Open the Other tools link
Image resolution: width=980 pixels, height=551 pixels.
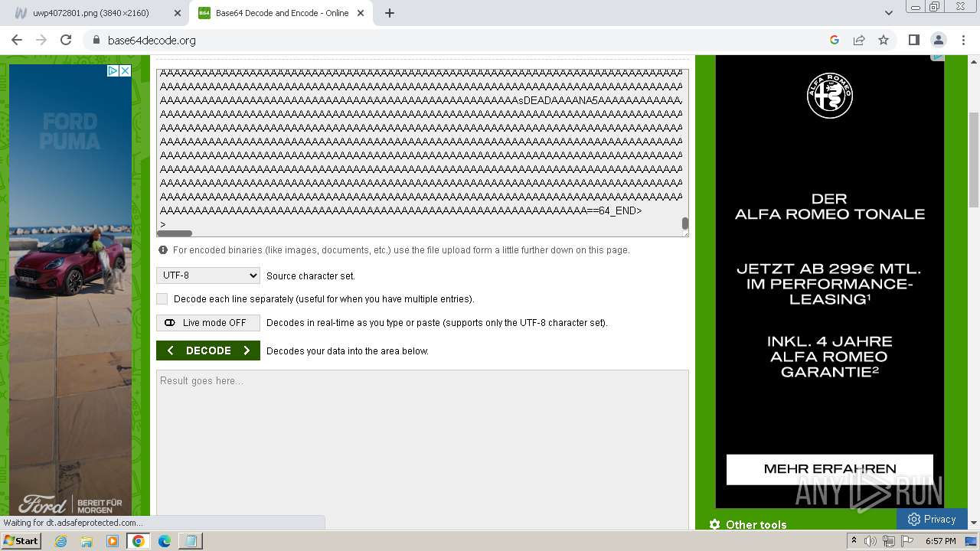(756, 524)
